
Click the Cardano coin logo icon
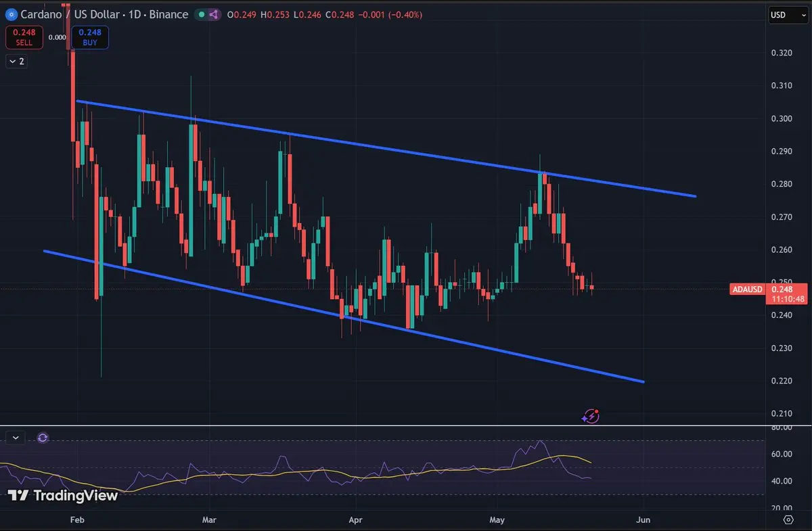pyautogui.click(x=11, y=14)
